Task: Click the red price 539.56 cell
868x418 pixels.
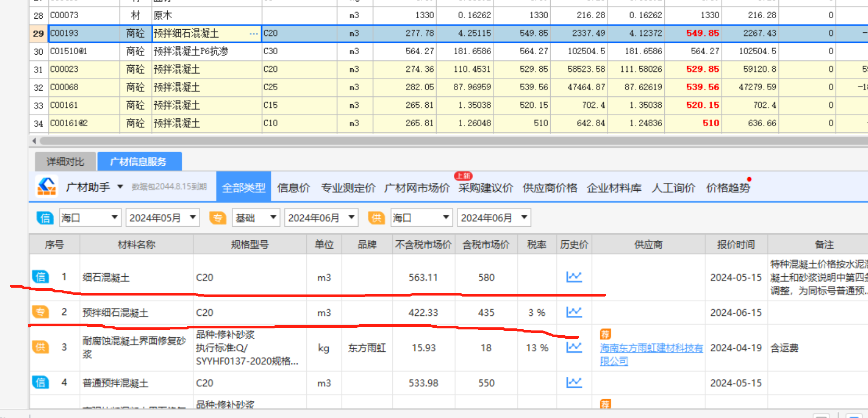Action: point(693,87)
